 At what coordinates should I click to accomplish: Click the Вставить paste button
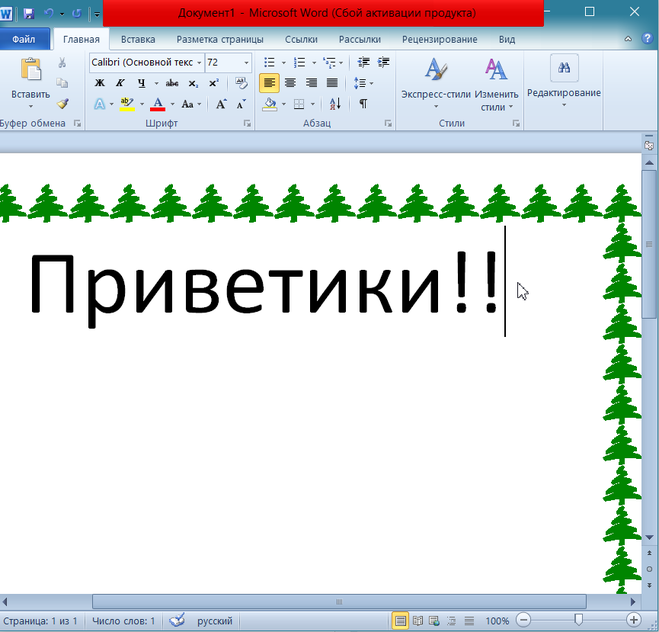30,80
